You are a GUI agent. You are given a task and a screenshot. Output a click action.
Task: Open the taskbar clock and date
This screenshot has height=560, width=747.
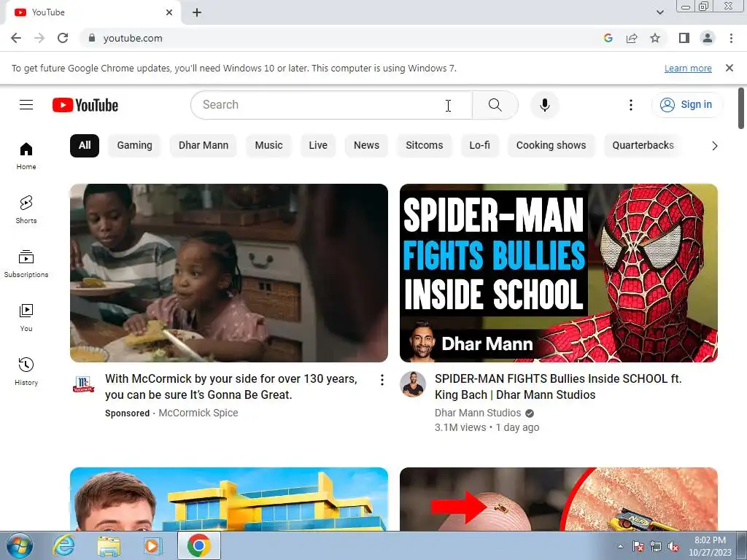point(710,546)
